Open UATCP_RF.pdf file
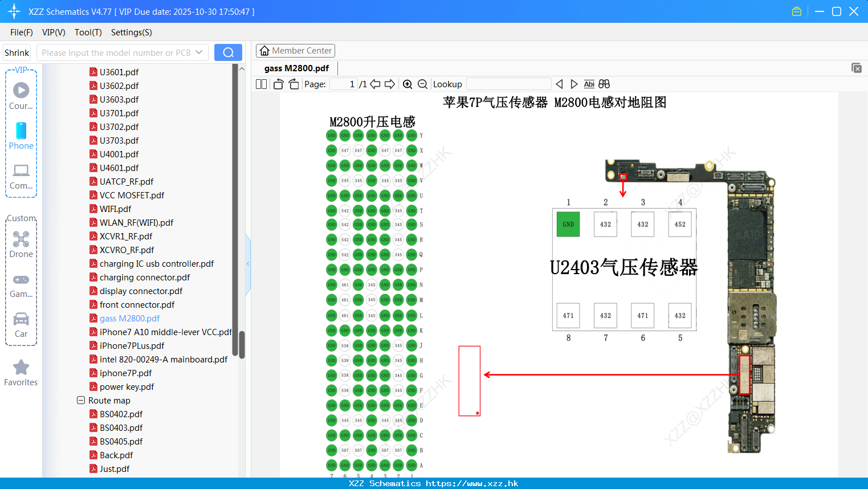 [x=127, y=181]
